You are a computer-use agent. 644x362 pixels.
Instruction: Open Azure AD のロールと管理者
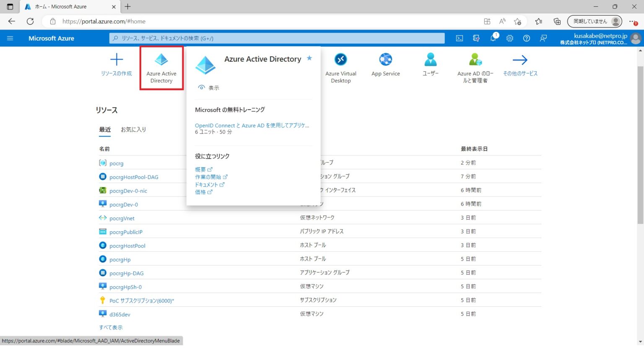pos(475,67)
